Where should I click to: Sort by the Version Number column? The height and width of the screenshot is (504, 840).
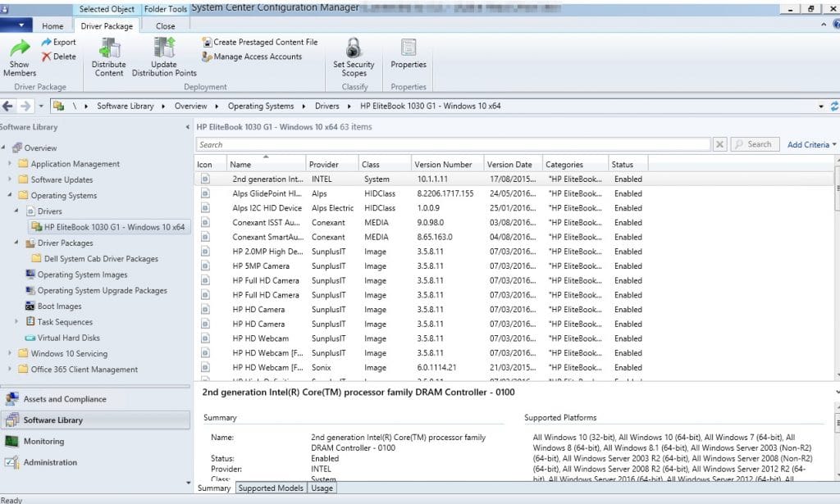(448, 164)
